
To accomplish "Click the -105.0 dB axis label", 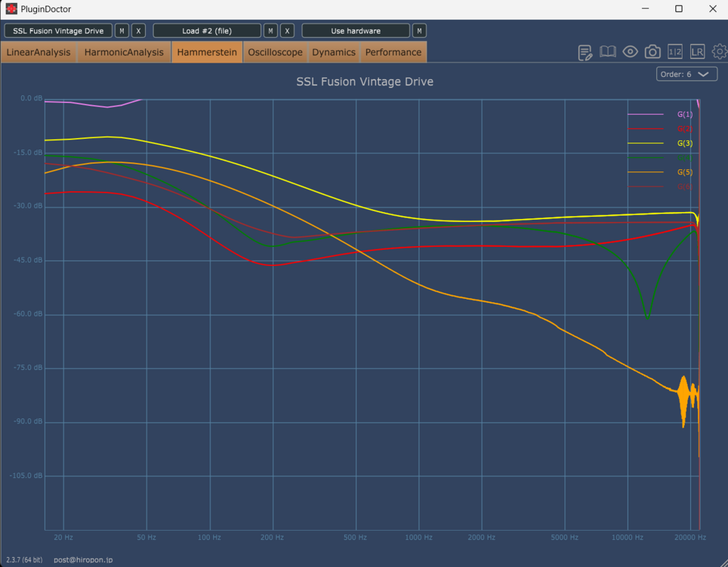I will tap(26, 475).
